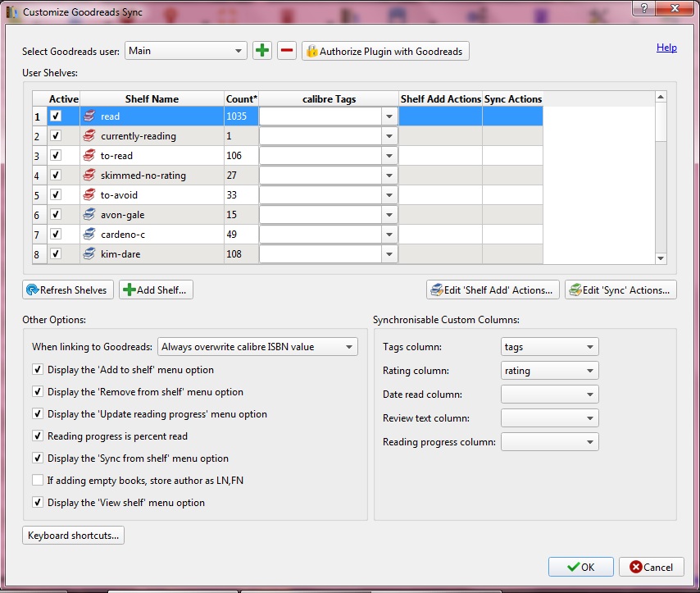The image size is (700, 593).
Task: Click Edit 'Sync' Actions... button
Action: [620, 290]
